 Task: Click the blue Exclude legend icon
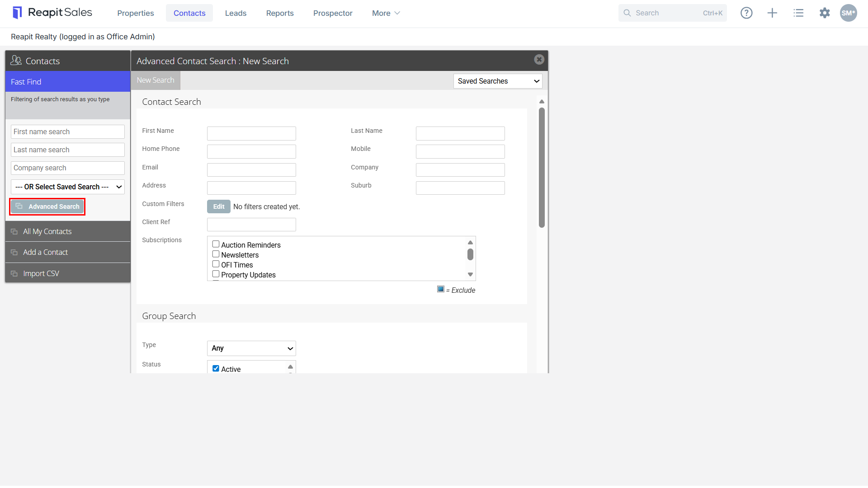tap(441, 289)
